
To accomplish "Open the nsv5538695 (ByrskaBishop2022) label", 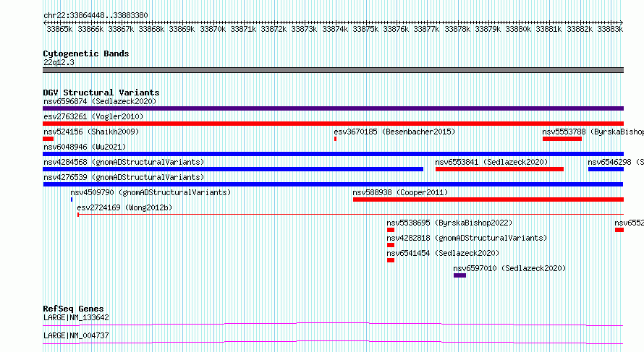I will click(449, 223).
